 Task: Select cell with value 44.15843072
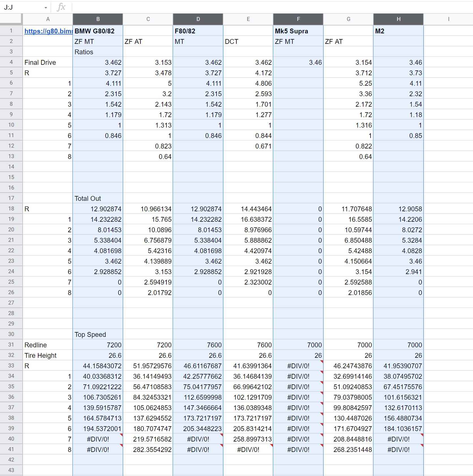click(98, 366)
